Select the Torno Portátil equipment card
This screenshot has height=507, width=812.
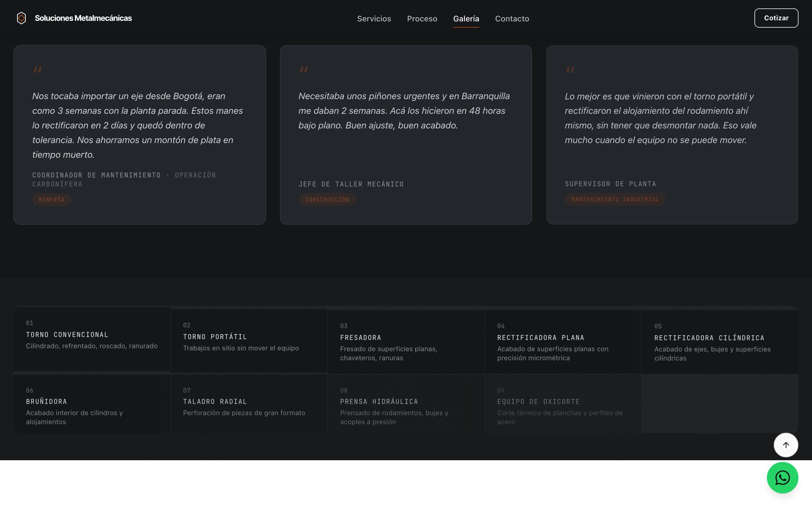249,341
